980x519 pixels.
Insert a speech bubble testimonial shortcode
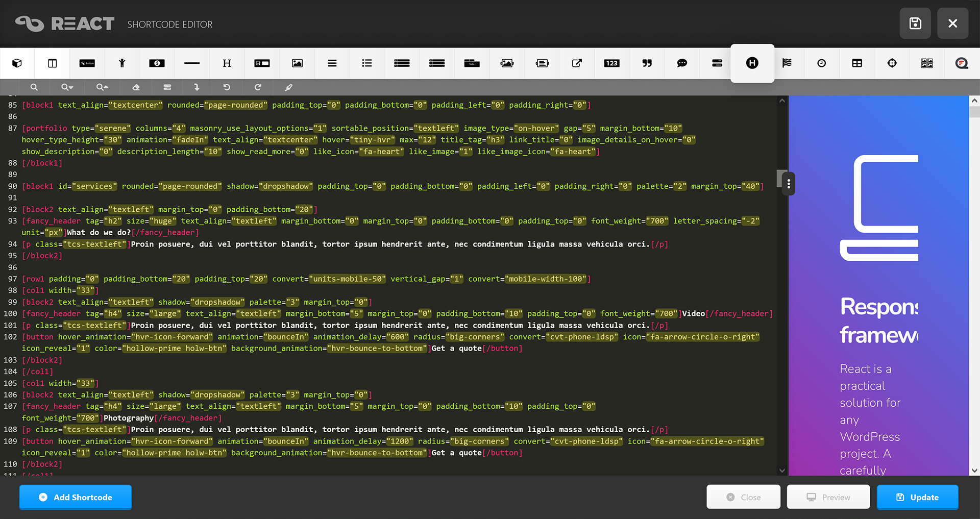click(682, 63)
